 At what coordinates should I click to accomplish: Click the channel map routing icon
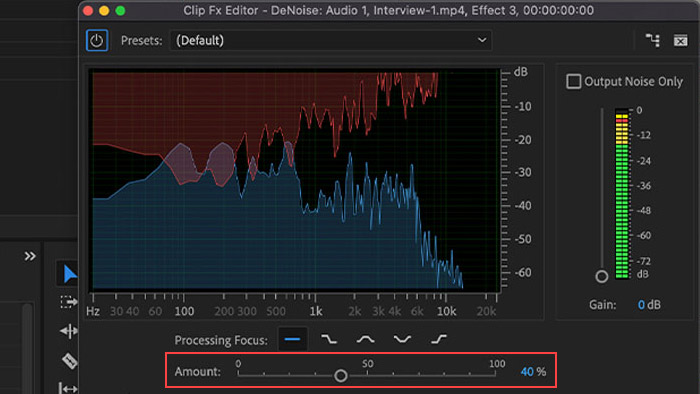652,41
